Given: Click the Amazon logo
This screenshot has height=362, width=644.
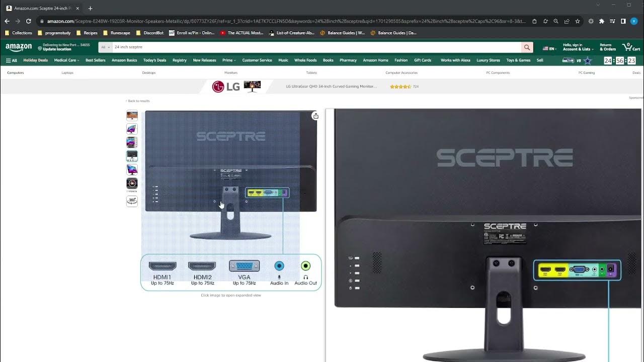Looking at the screenshot, I should coord(19,47).
